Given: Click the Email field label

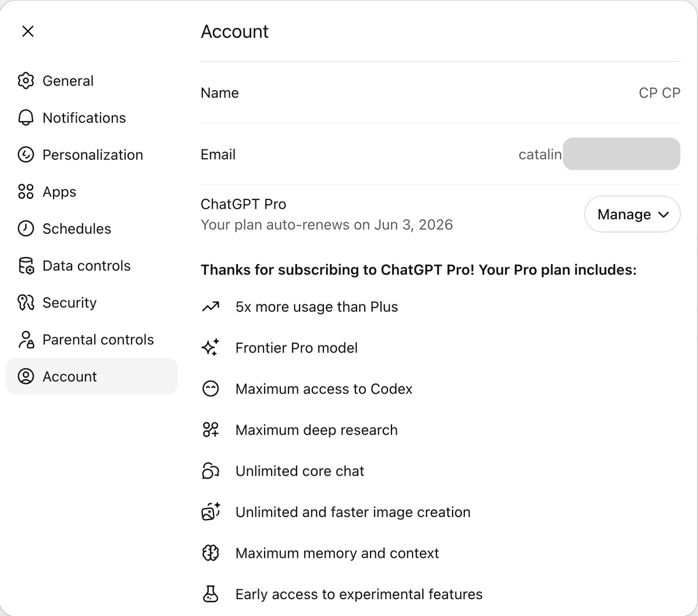Looking at the screenshot, I should (218, 154).
